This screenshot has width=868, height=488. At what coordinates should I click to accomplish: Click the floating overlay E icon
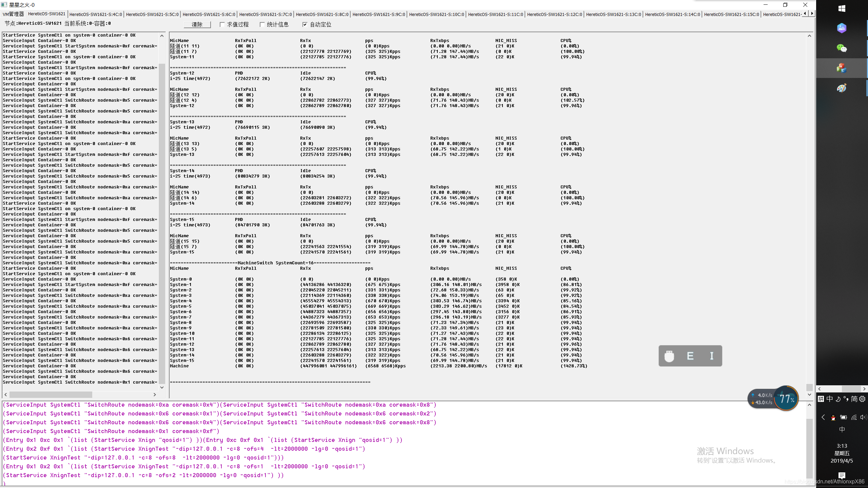pos(690,356)
